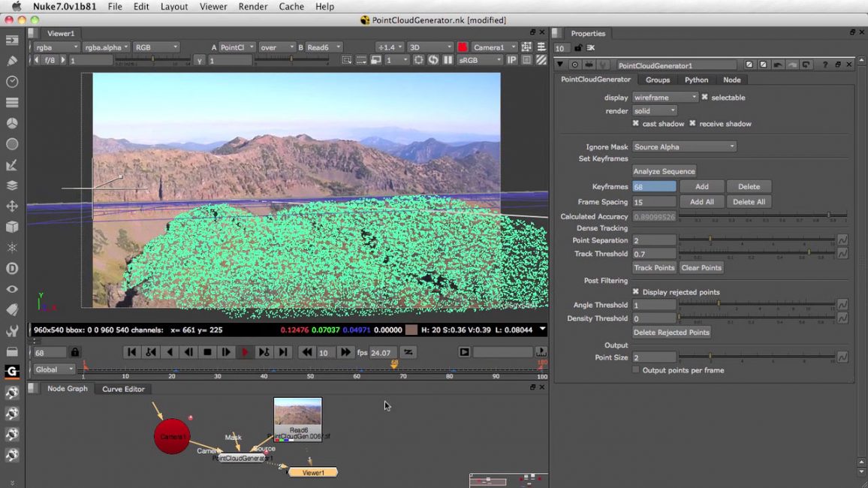Open the rgba.alpha channel dropdown
868x488 pixels.
(x=107, y=47)
